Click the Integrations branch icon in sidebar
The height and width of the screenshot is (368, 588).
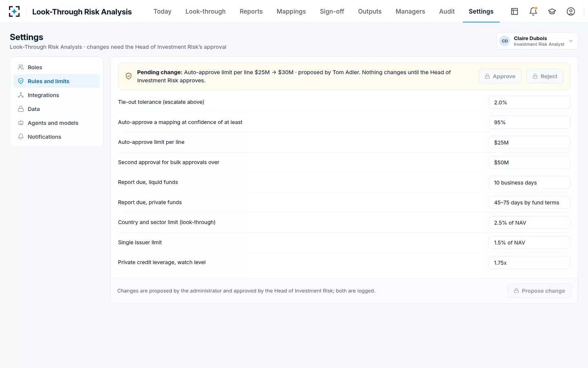[x=21, y=95]
